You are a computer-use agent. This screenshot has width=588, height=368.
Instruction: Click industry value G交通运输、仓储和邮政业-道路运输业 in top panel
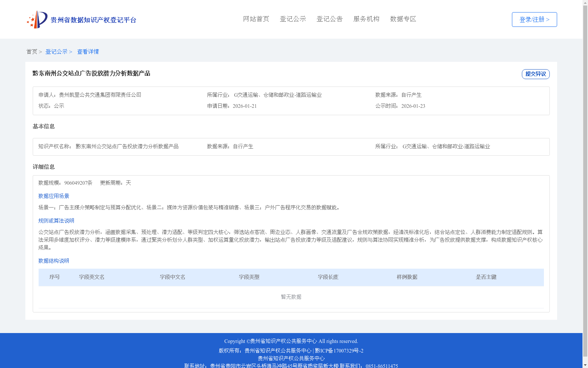click(278, 95)
